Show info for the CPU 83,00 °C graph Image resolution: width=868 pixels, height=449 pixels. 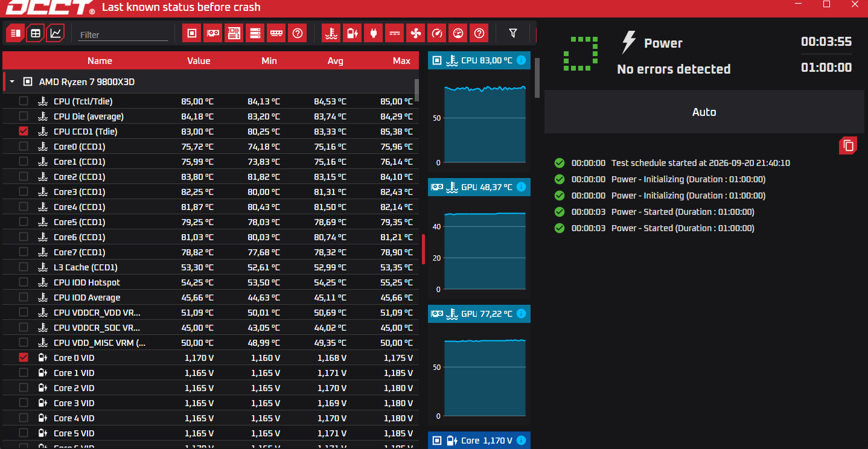(x=521, y=60)
